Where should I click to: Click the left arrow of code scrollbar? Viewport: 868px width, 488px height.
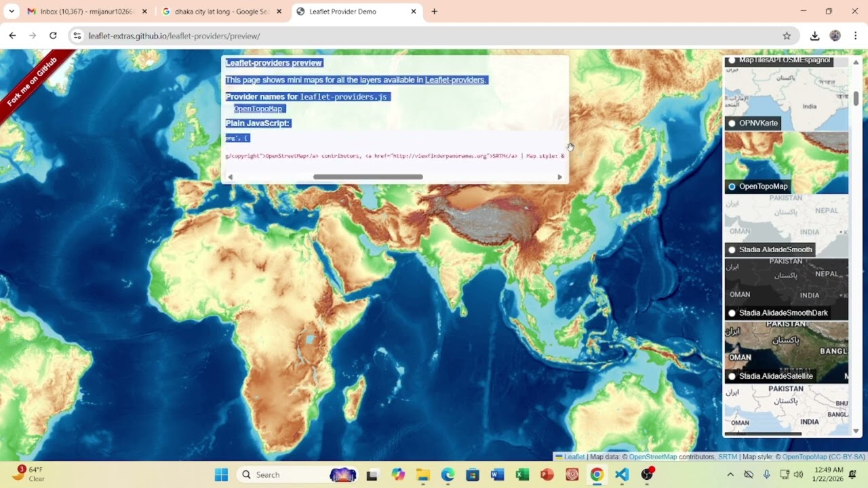(x=230, y=177)
